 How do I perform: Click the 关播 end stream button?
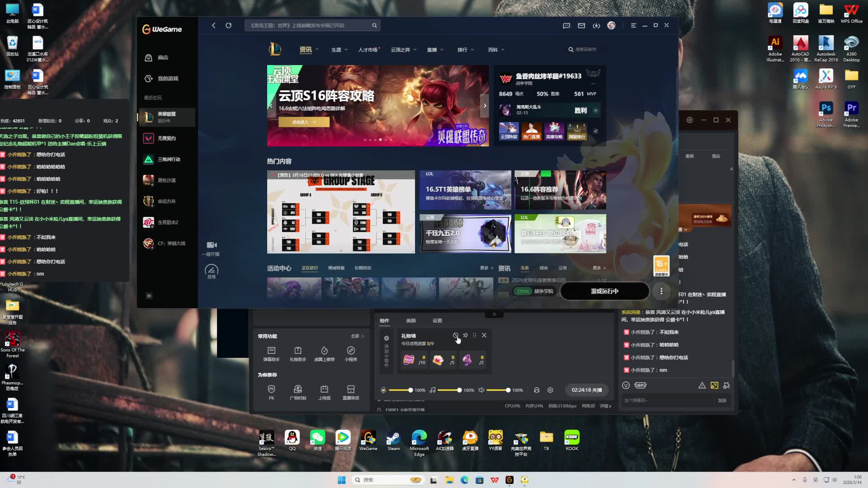[586, 390]
